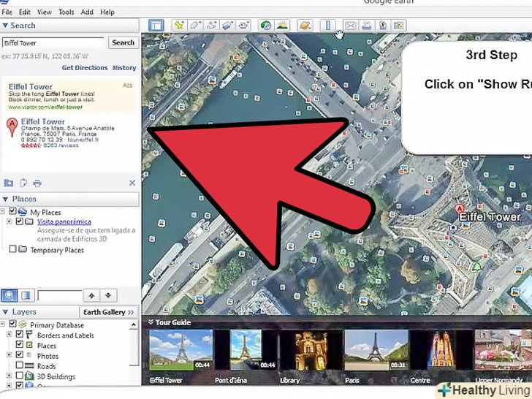Expand the Photos layer node
Viewport: 532px width, 399px height.
pyautogui.click(x=9, y=355)
